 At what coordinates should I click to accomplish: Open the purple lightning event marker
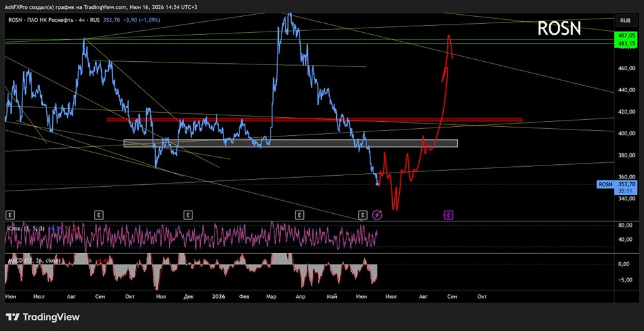(377, 215)
